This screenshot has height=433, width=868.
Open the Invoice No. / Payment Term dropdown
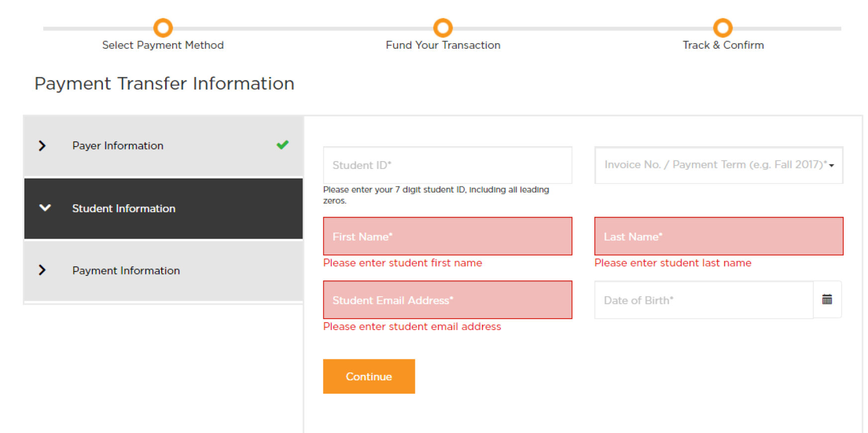pyautogui.click(x=832, y=165)
